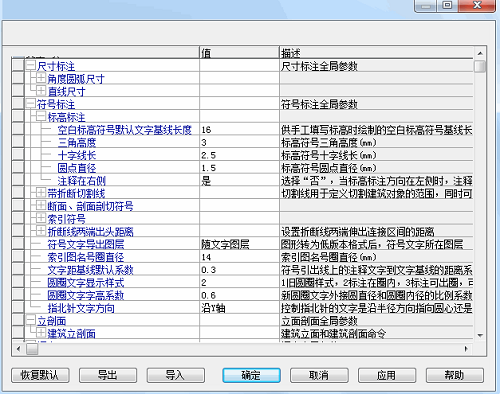Click the row header beside 尺寸标注

[18, 65]
